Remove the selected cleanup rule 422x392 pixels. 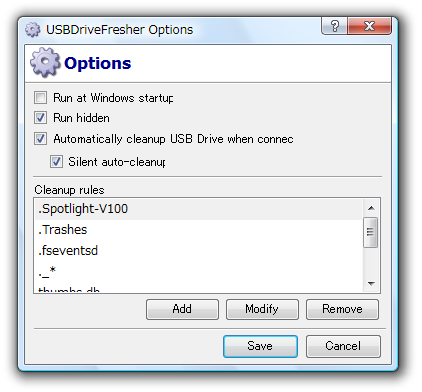pos(342,309)
